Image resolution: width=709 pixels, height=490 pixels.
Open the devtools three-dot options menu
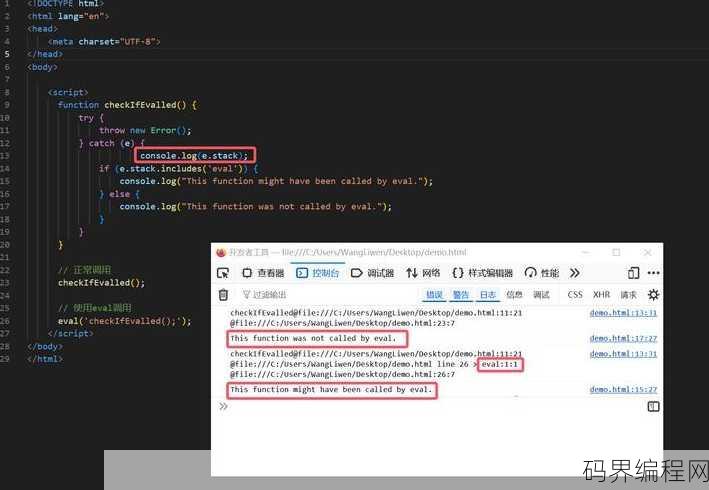pyautogui.click(x=653, y=273)
